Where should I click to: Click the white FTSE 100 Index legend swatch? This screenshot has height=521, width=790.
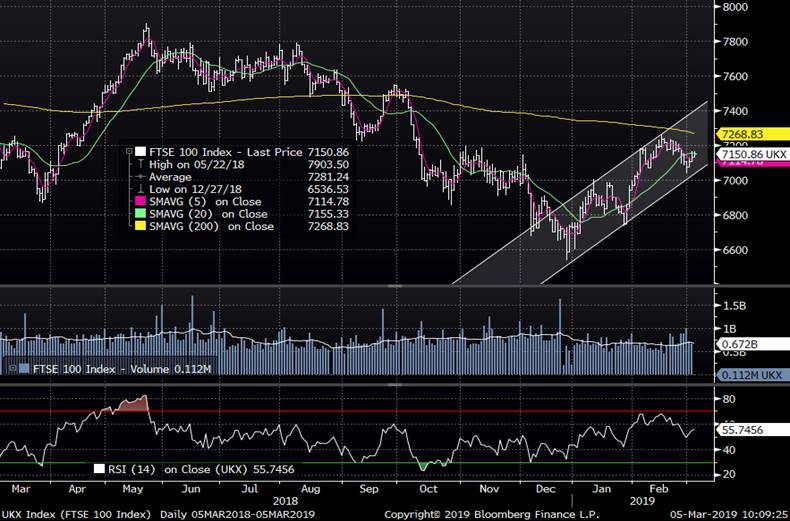[x=140, y=152]
